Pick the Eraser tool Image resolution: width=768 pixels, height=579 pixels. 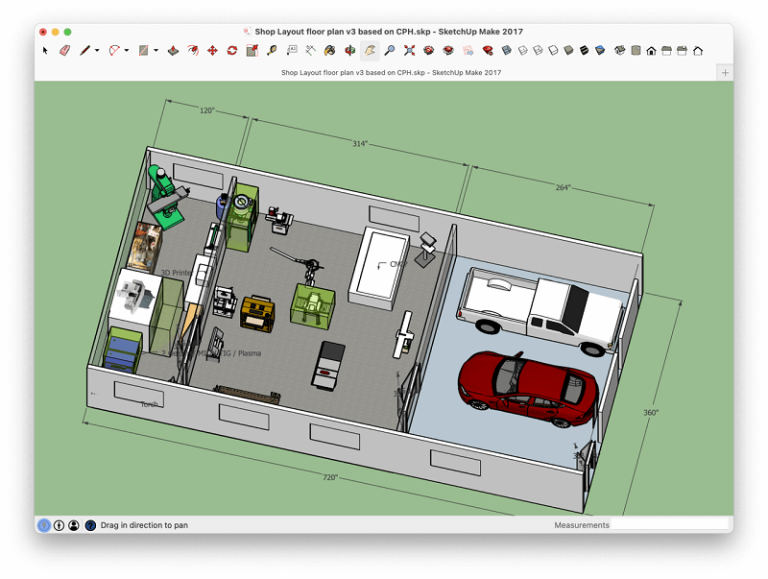pos(64,50)
